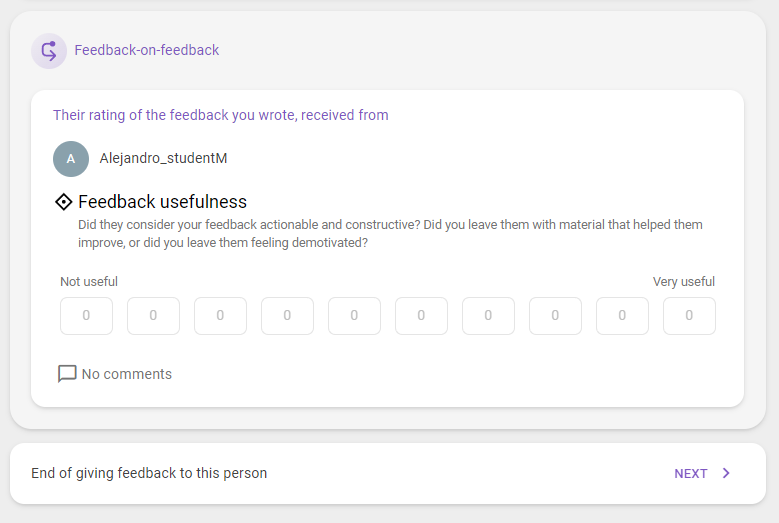This screenshot has height=523, width=779.
Task: Select the eighth usefulness rating box
Action: coord(555,316)
